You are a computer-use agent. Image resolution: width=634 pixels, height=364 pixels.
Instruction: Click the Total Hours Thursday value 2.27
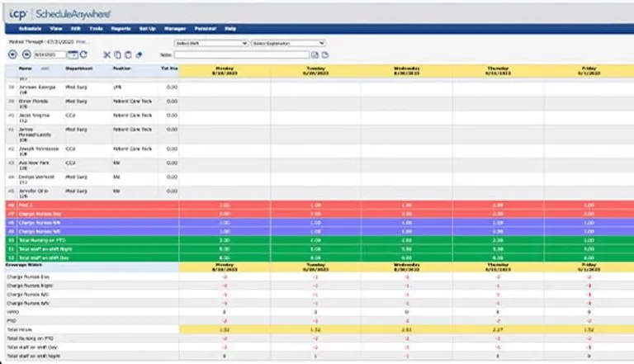(498, 329)
